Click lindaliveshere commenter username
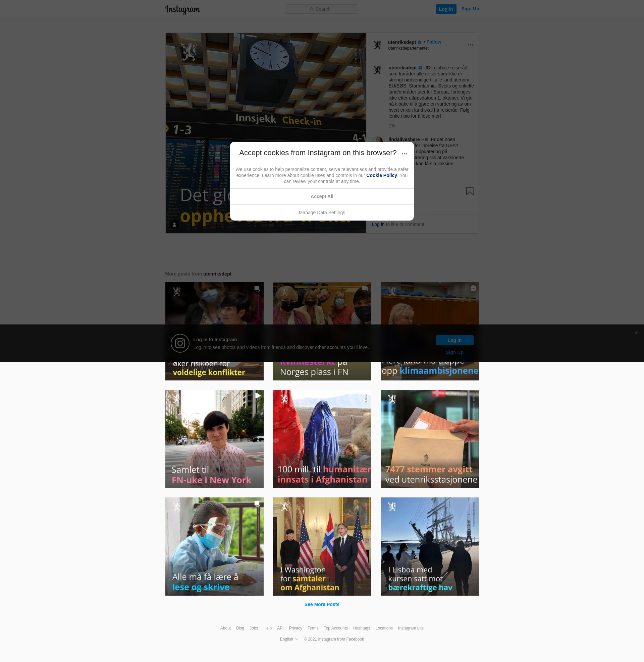 tap(404, 139)
